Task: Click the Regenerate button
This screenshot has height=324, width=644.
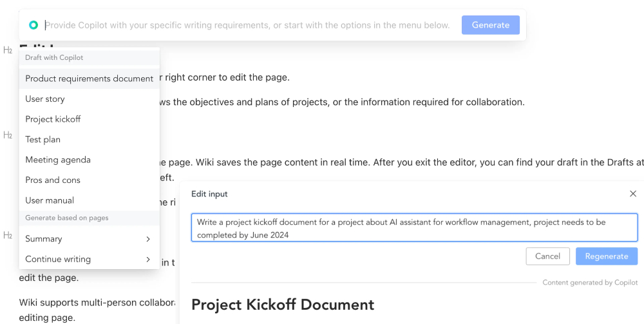Action: [607, 256]
